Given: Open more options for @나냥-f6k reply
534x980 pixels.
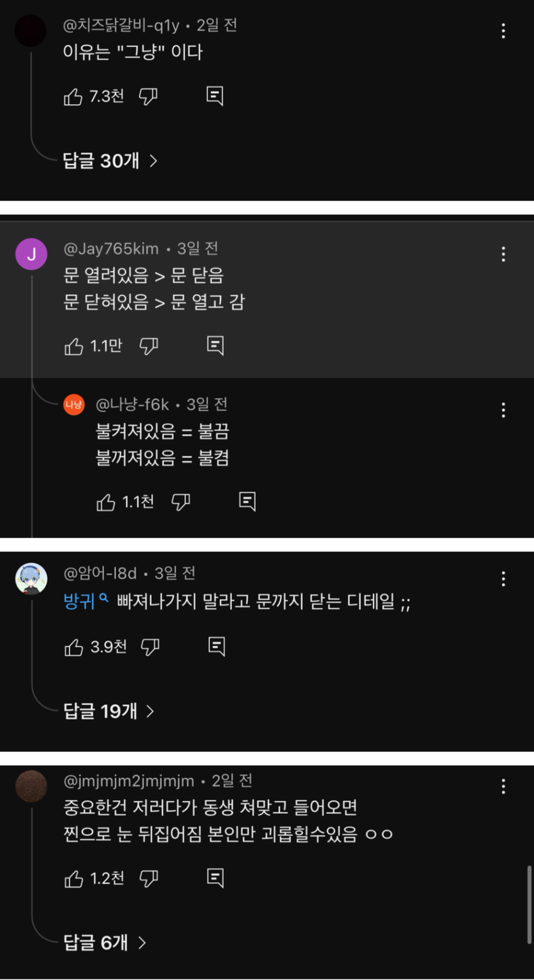Looking at the screenshot, I should point(503,410).
